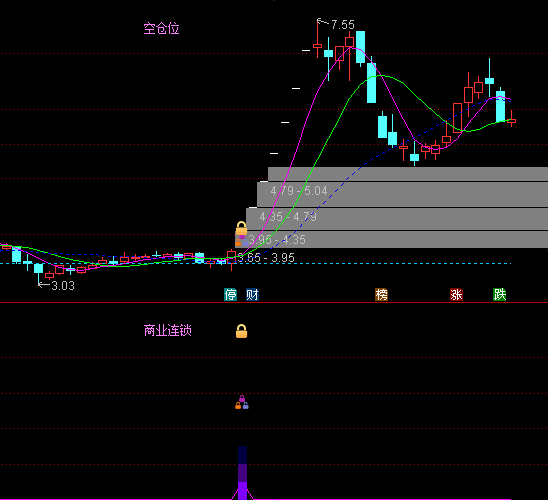Image resolution: width=548 pixels, height=500 pixels.
Task: Click the 4.79 - 5.04 price zone label
Action: coord(299,191)
